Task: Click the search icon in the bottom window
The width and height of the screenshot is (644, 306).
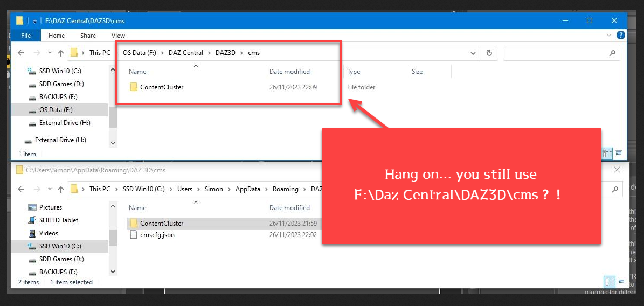Action: pos(615,189)
